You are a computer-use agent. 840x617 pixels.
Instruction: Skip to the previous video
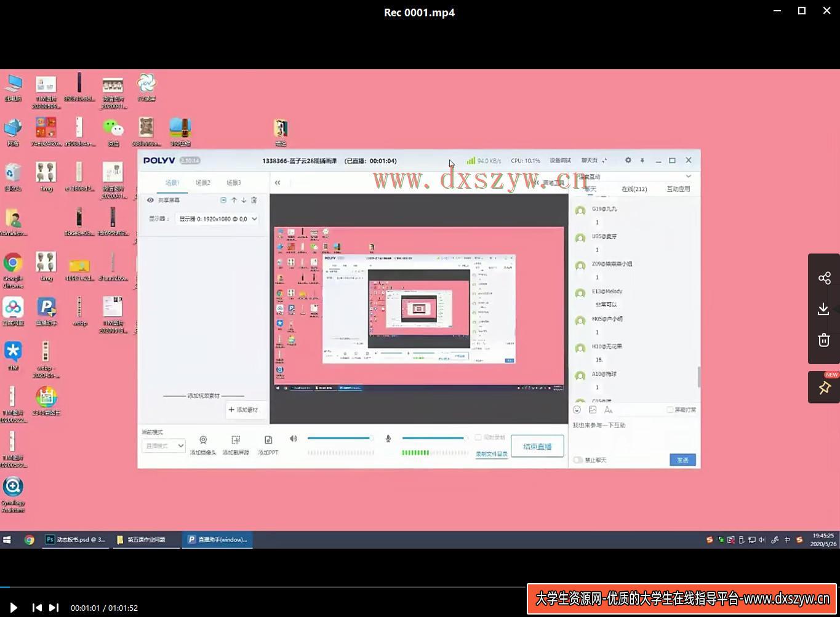(x=37, y=608)
